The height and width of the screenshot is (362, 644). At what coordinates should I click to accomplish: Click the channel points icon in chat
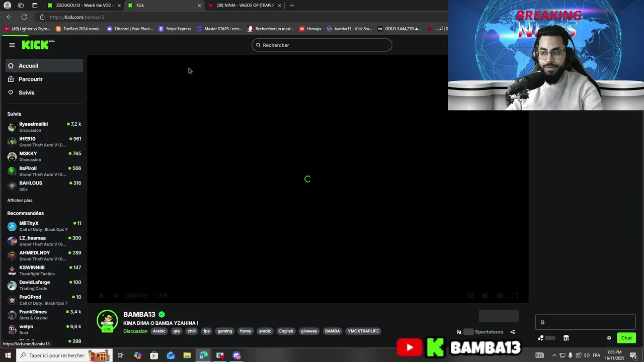(541, 338)
